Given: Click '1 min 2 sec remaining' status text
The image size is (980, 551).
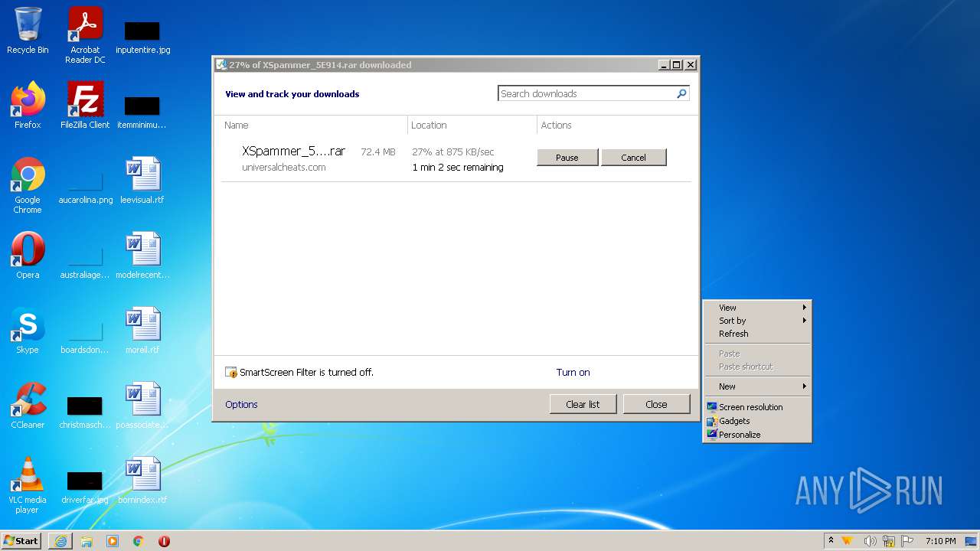Looking at the screenshot, I should (x=458, y=167).
